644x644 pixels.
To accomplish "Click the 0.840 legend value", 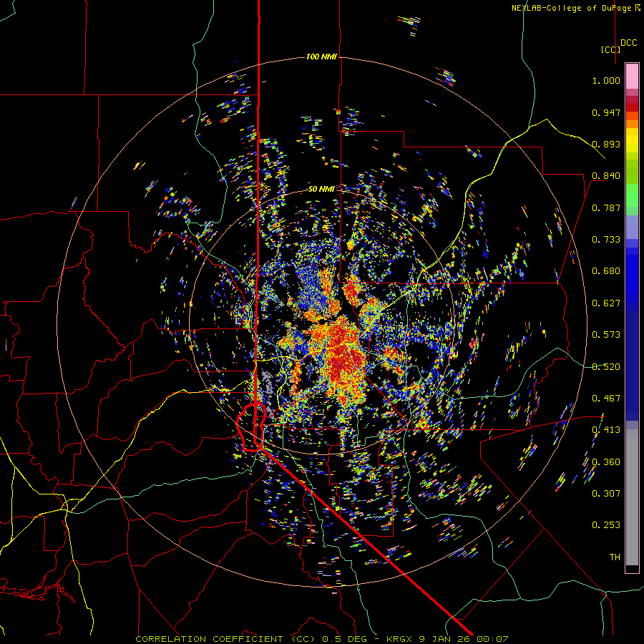I will 606,176.
